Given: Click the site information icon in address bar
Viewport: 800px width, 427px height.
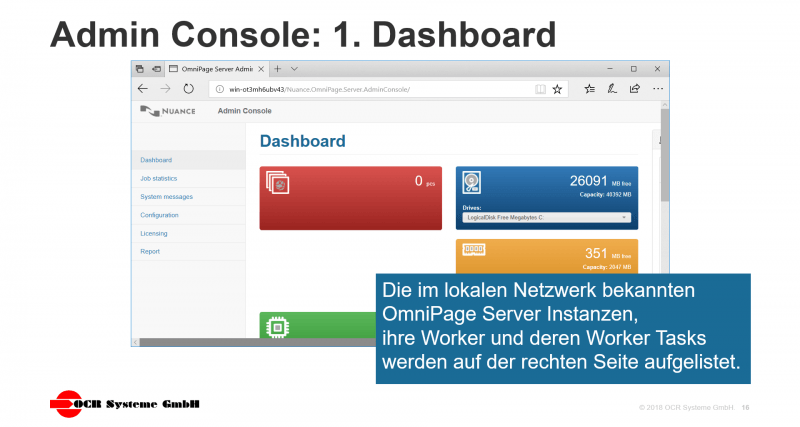Looking at the screenshot, I should coord(219,89).
